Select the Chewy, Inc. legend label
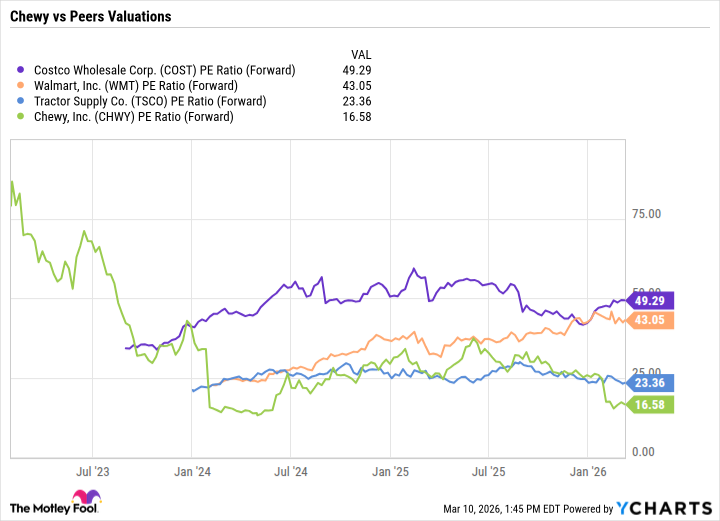The image size is (720, 521). pos(132,117)
